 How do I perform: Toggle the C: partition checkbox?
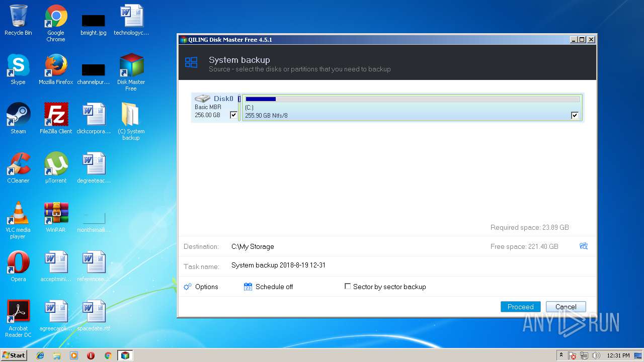click(x=575, y=116)
